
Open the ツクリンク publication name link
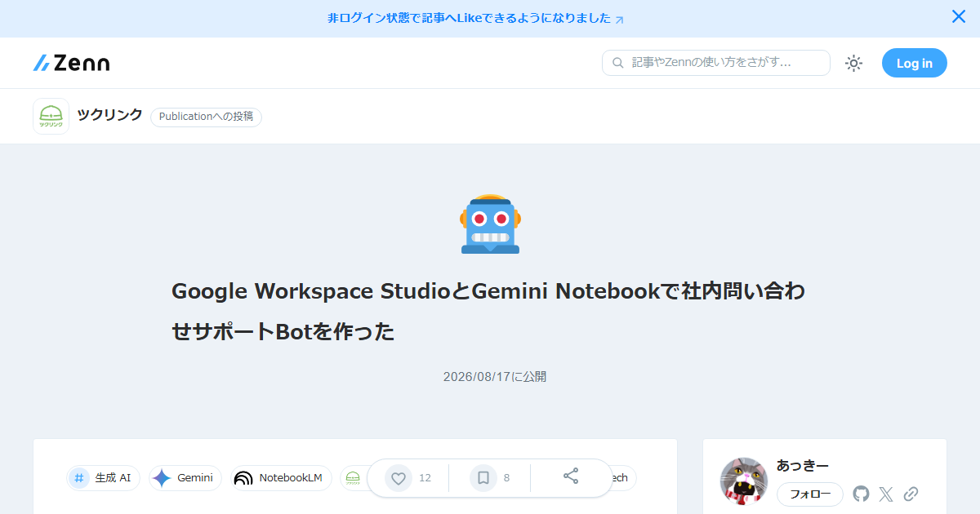pyautogui.click(x=109, y=115)
